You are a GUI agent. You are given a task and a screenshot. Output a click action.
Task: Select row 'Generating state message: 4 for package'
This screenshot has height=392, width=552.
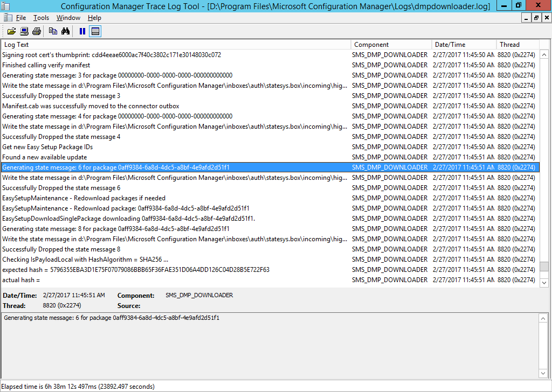coord(270,116)
